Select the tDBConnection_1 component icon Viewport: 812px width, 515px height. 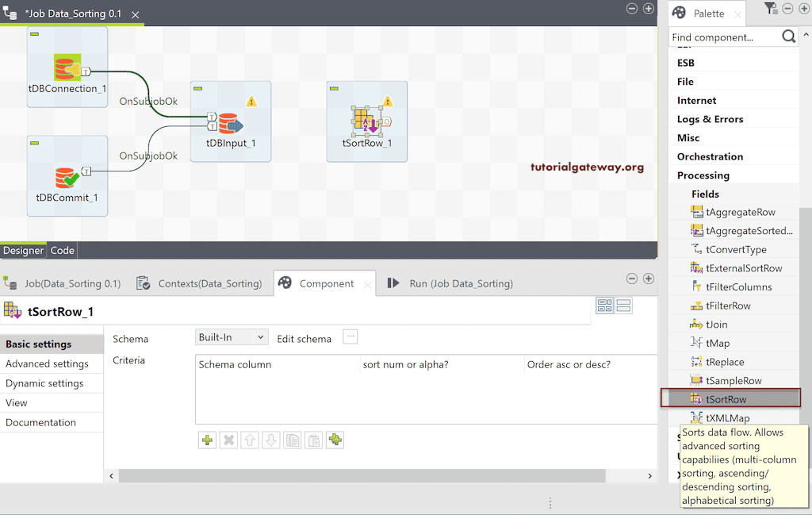pyautogui.click(x=67, y=67)
